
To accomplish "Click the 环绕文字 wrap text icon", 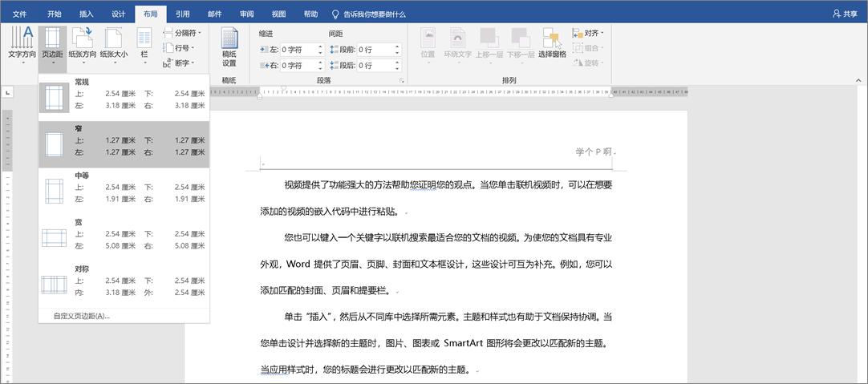I will click(458, 44).
